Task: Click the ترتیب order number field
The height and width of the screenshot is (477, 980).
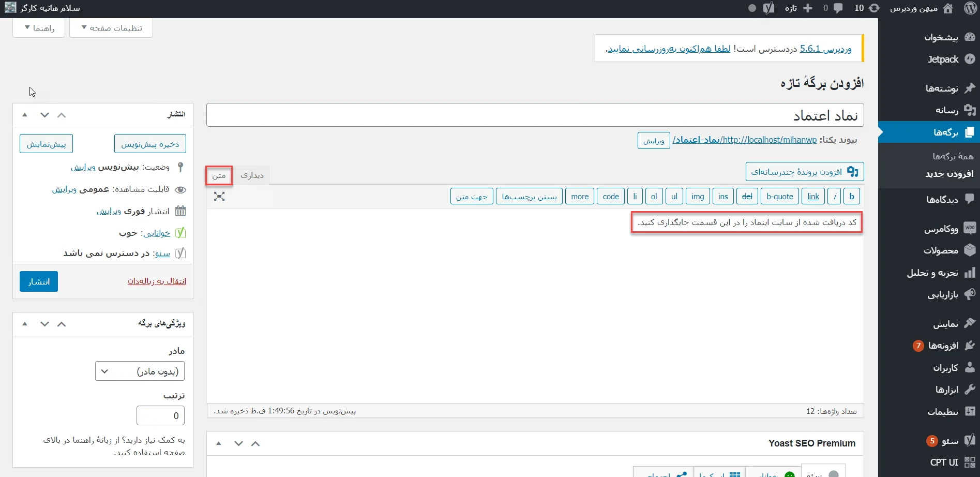Action: point(160,415)
